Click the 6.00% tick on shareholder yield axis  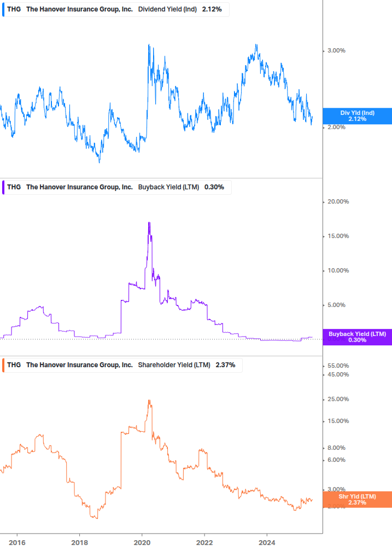(x=336, y=460)
